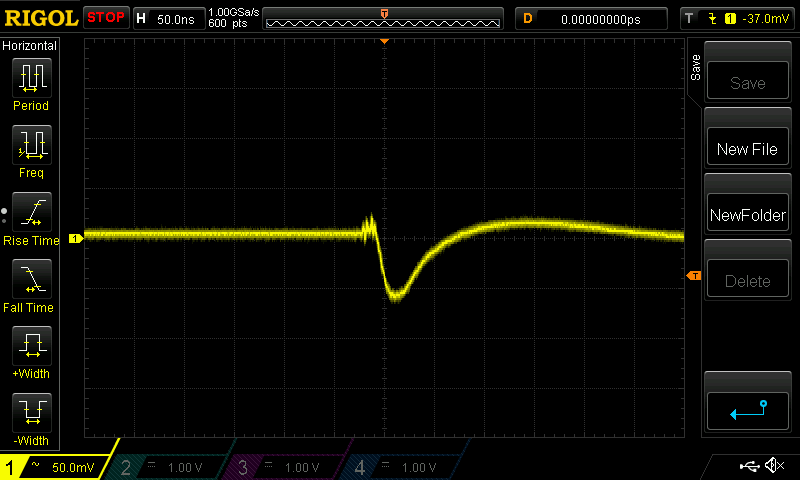
Task: Select channel 1 tab at 50.0mV
Action: [55, 467]
